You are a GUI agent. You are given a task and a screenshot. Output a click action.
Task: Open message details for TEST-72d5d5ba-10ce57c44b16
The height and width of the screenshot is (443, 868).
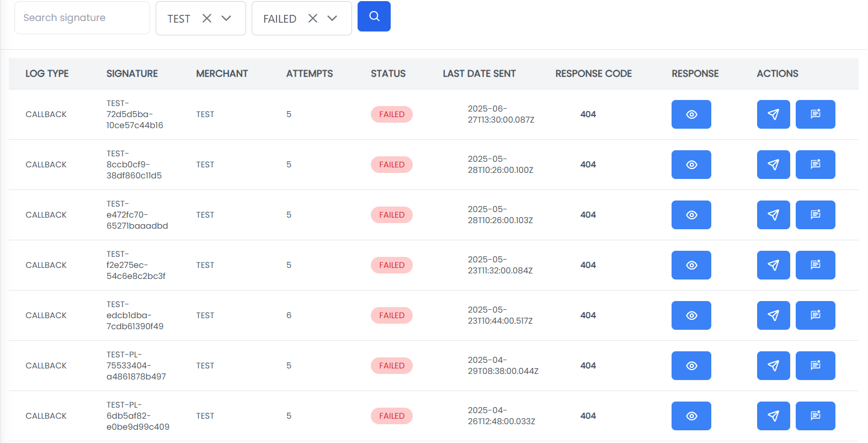816,114
